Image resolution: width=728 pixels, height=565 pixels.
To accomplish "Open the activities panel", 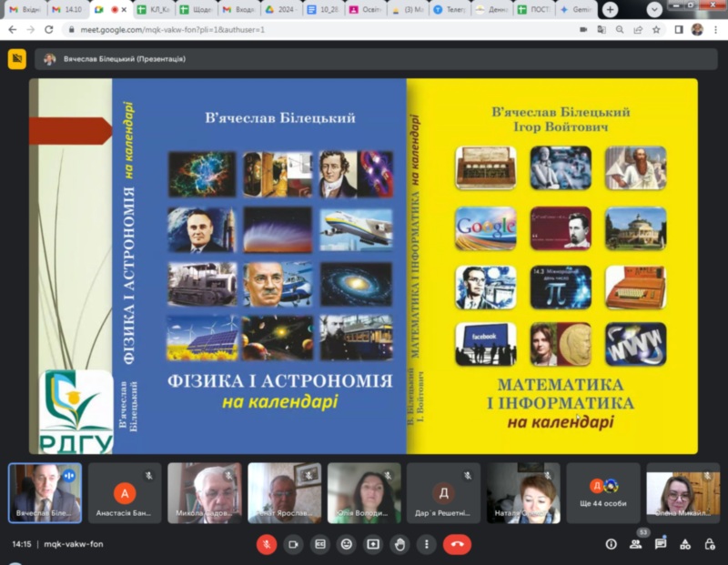I will coord(685,544).
